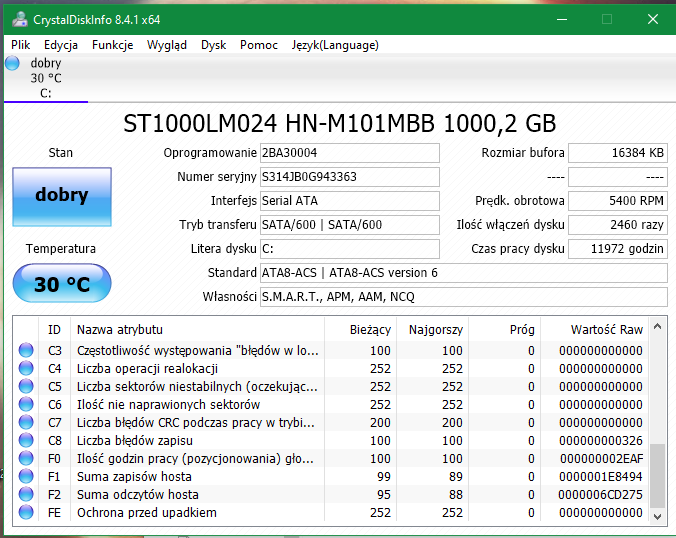676x538 pixels.
Task: Open the Funkcje menu
Action: click(113, 45)
